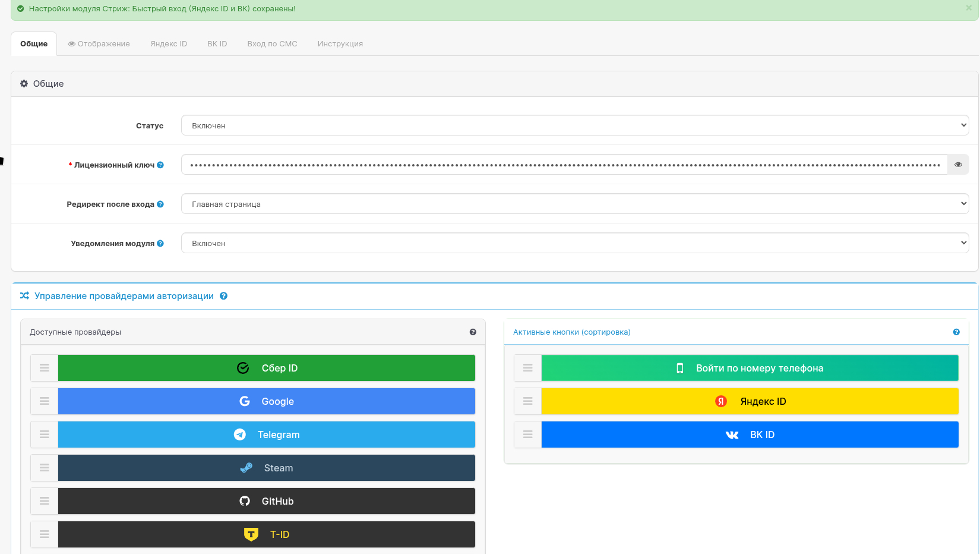Click help icon in Активные кнопки header
This screenshot has height=554, width=980.
(956, 332)
